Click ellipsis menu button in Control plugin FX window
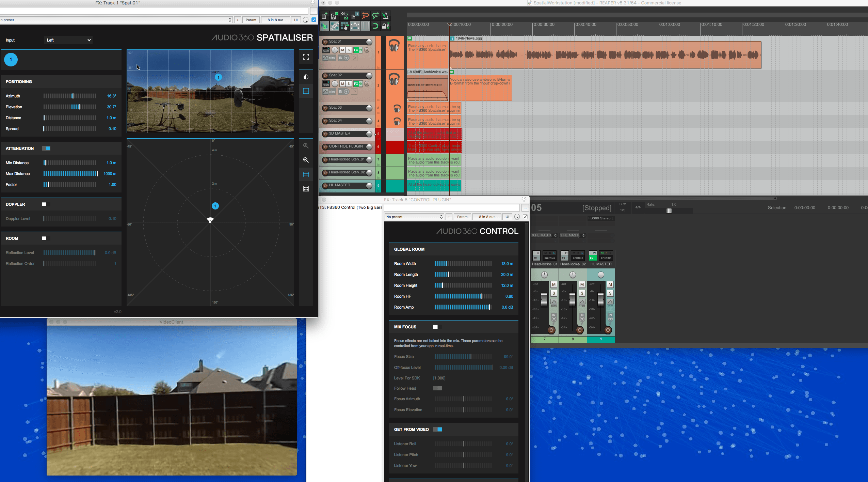868x482 pixels. pyautogui.click(x=525, y=208)
